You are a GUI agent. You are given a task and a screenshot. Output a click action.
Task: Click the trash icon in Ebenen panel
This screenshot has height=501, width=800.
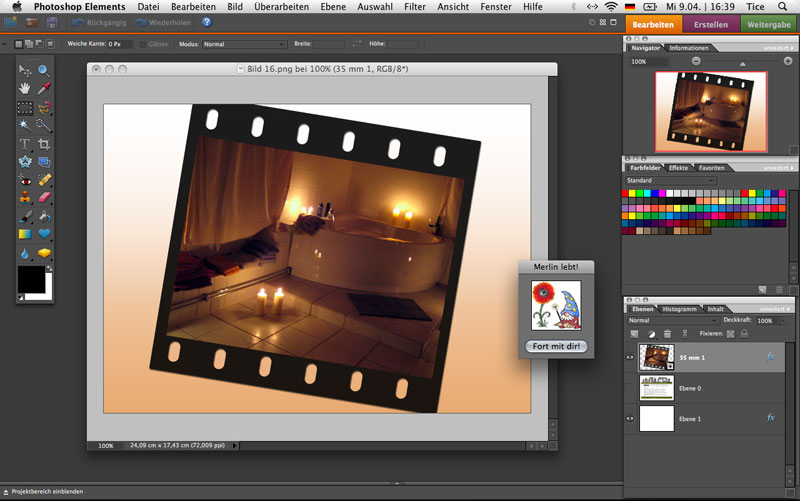pyautogui.click(x=667, y=333)
